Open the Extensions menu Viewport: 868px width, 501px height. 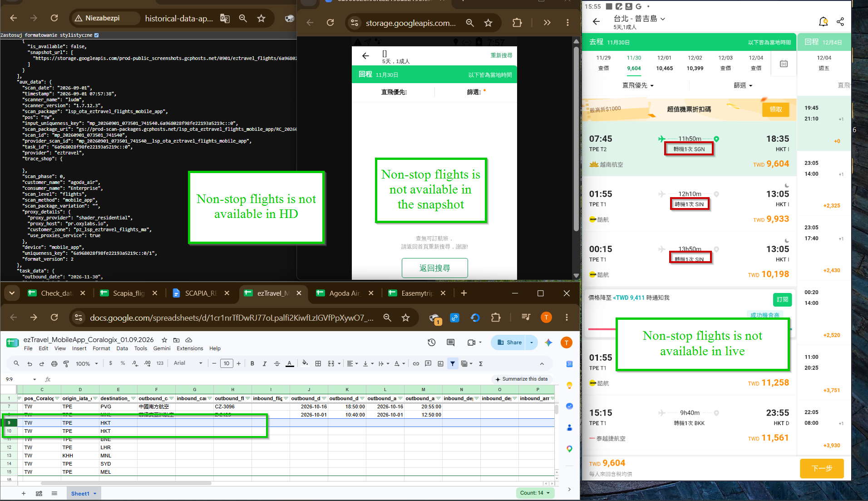[x=190, y=348]
